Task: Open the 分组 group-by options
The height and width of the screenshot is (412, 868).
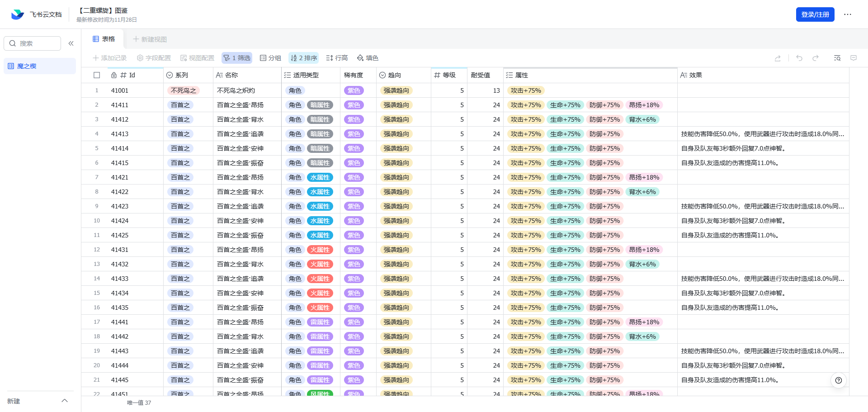Action: (270, 58)
